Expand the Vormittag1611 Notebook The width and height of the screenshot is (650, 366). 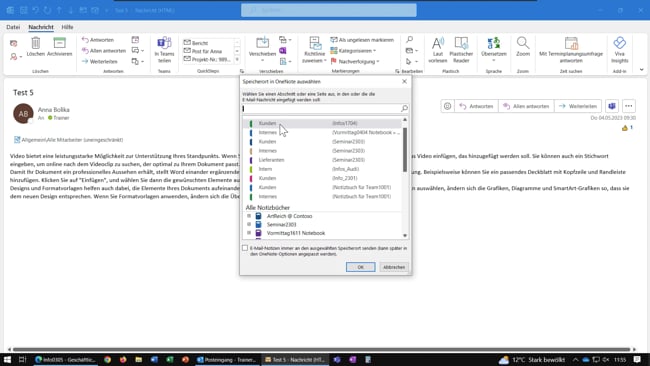coord(249,233)
